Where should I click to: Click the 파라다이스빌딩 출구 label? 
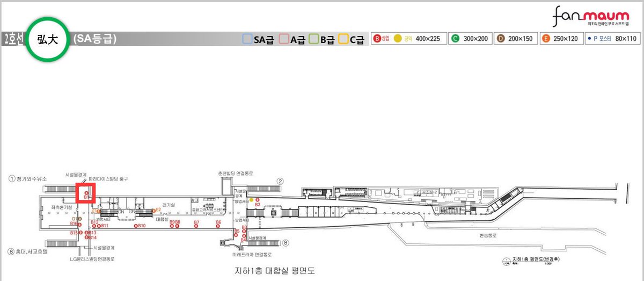click(108, 179)
